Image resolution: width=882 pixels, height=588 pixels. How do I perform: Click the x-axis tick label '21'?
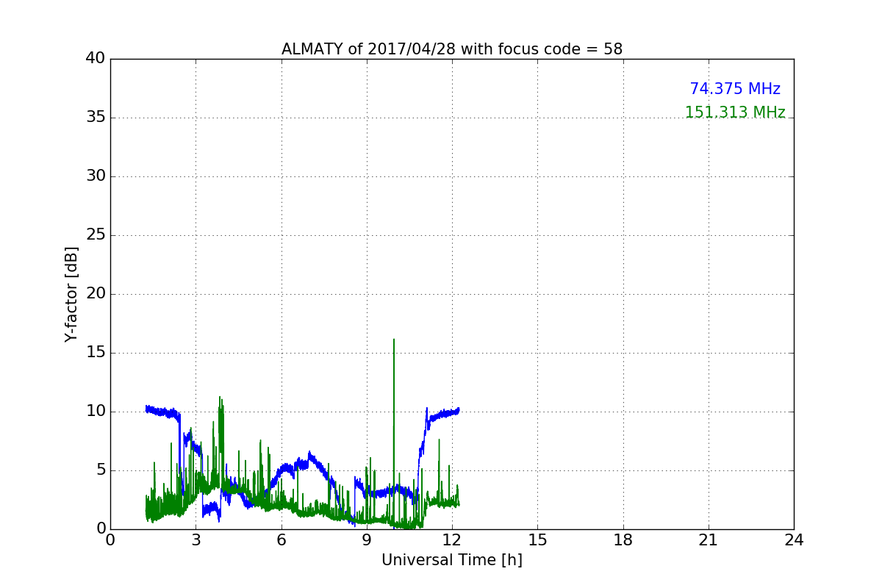coord(709,540)
